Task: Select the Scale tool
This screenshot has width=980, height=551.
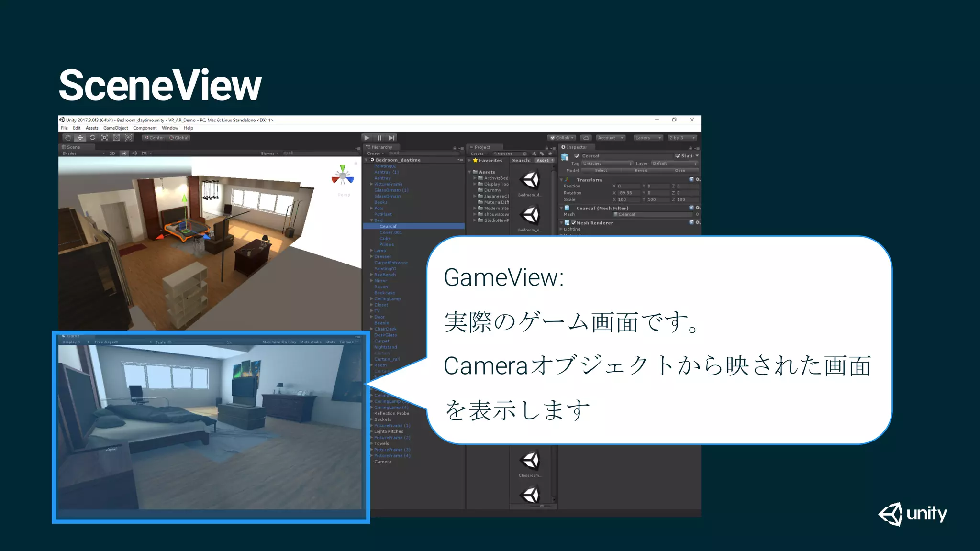Action: pyautogui.click(x=104, y=138)
